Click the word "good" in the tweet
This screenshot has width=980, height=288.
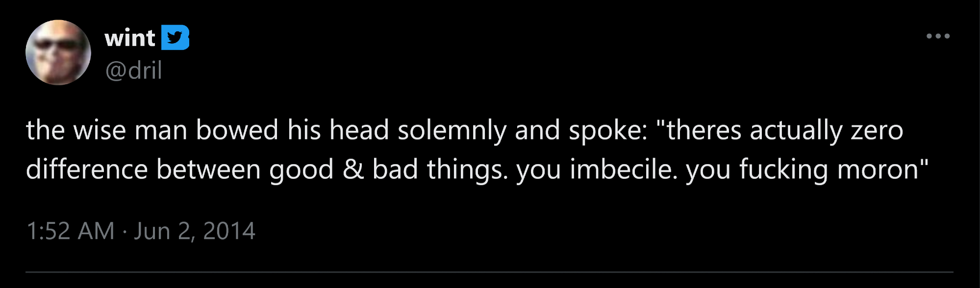tap(301, 169)
